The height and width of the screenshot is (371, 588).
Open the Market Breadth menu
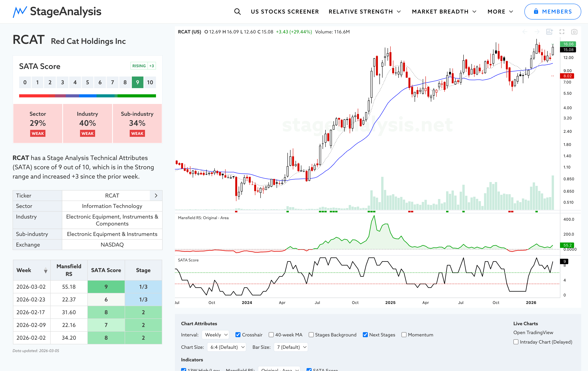(x=444, y=11)
